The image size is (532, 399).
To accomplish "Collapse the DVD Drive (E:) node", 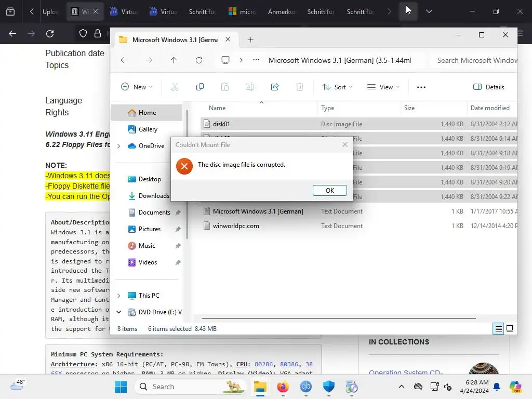I will click(x=119, y=312).
